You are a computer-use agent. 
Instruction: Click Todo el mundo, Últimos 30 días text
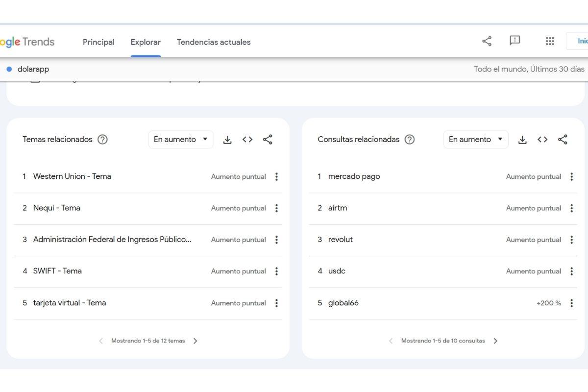pos(529,69)
